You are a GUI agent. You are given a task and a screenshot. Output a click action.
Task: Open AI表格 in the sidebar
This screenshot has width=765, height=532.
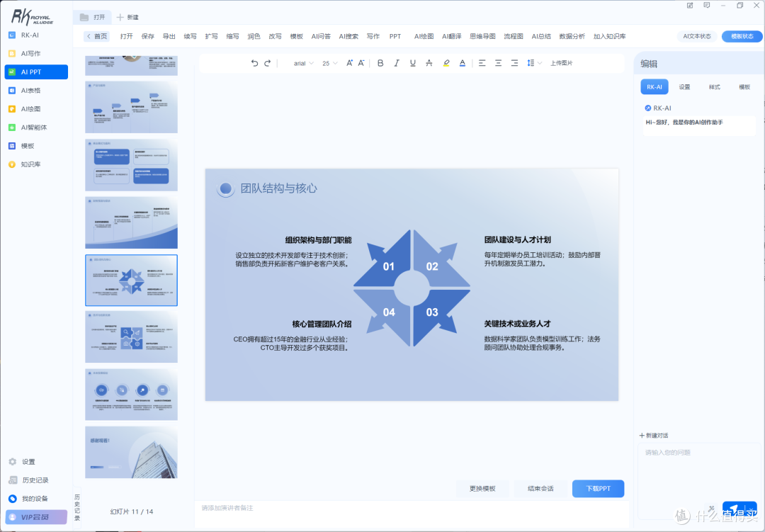[x=36, y=90]
